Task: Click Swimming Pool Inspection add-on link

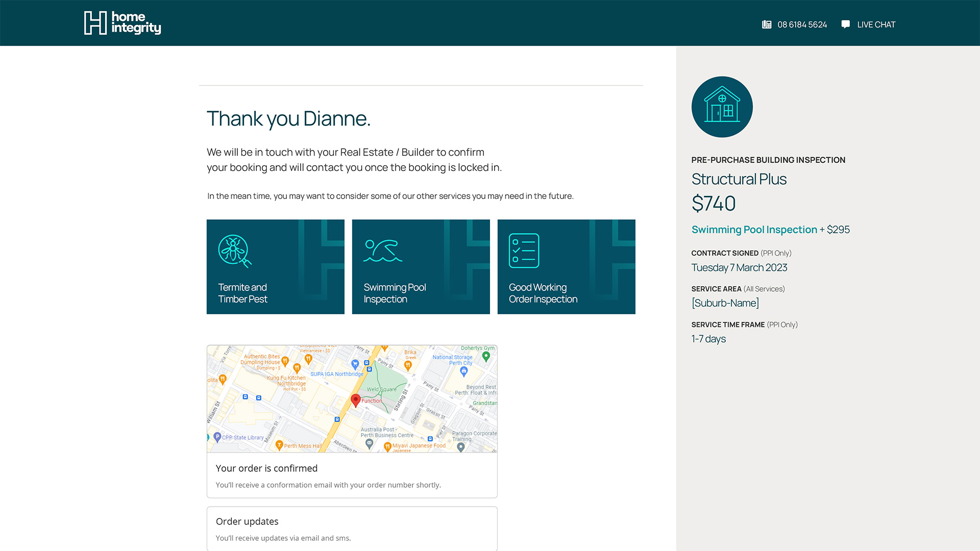Action: coord(754,230)
